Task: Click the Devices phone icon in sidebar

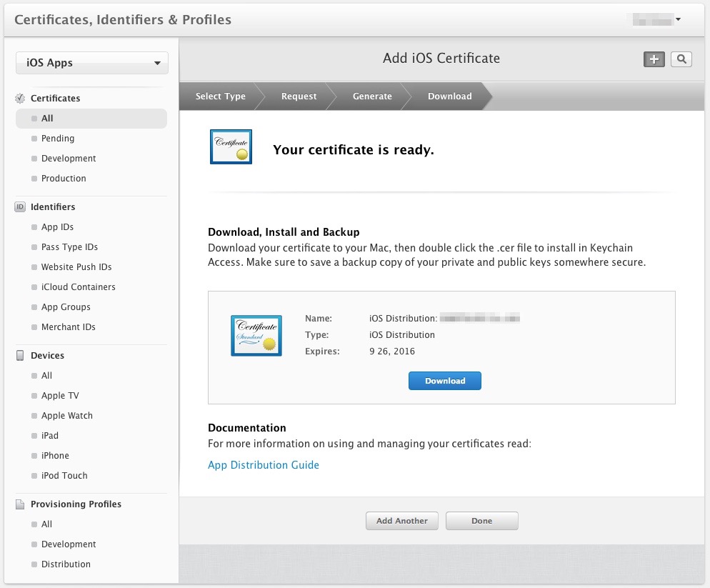Action: click(x=20, y=356)
